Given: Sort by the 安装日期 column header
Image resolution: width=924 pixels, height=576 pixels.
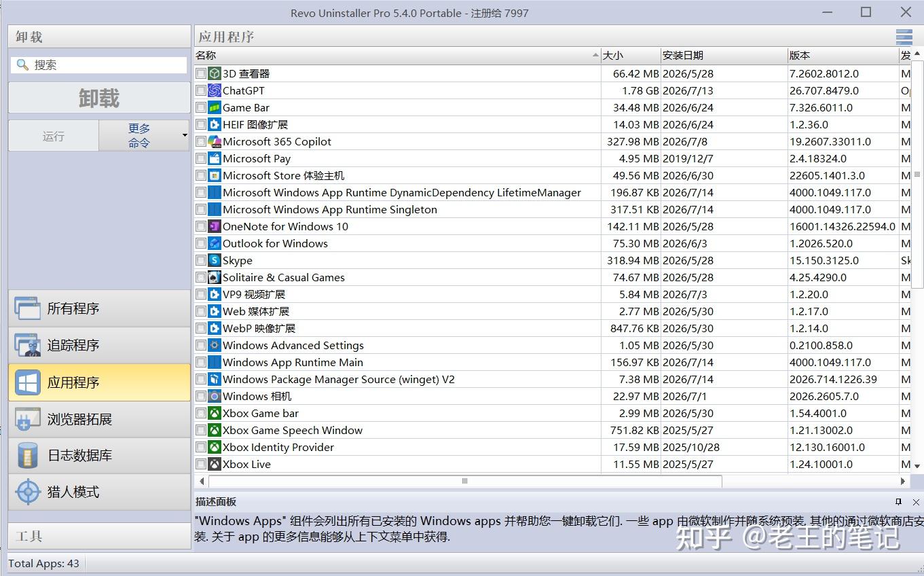Looking at the screenshot, I should pos(724,55).
